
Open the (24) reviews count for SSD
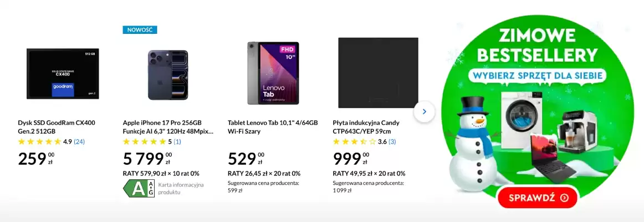point(79,142)
